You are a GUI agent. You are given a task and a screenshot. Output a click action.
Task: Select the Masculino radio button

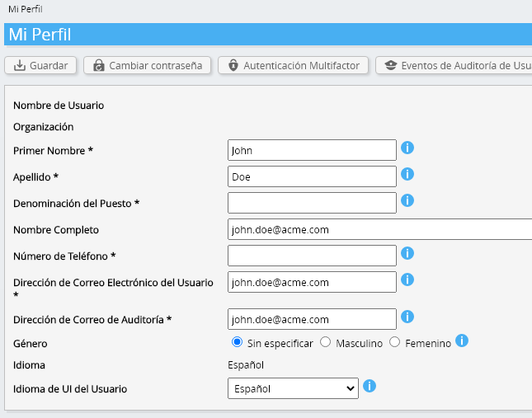click(x=325, y=342)
